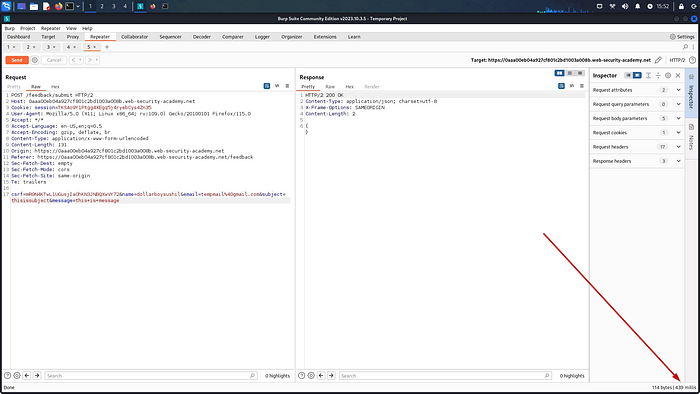Toggle non-printable characters in Response

(x=572, y=86)
